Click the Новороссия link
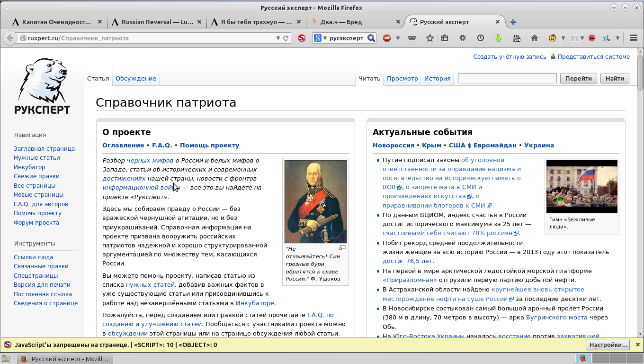The width and height of the screenshot is (644, 364). 394,145
